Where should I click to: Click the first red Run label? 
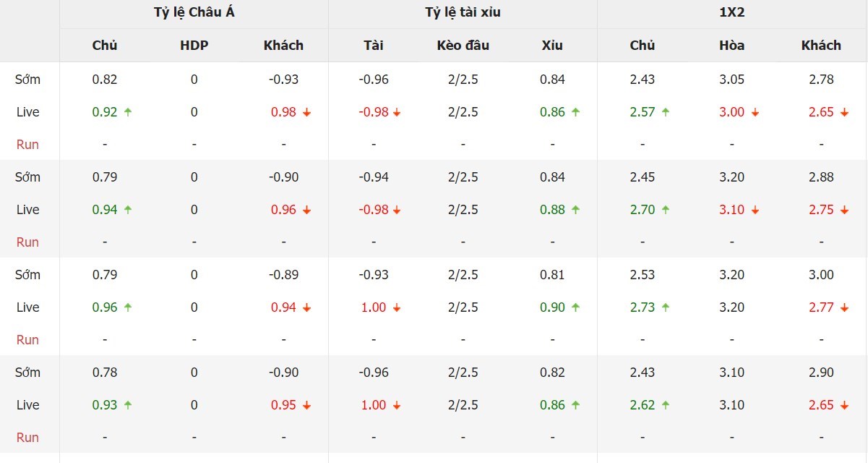click(27, 145)
